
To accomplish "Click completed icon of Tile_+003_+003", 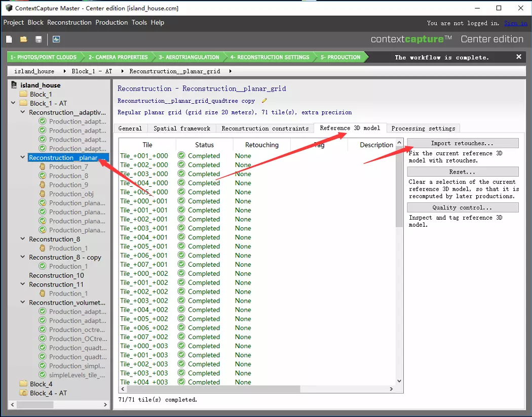I will [181, 373].
